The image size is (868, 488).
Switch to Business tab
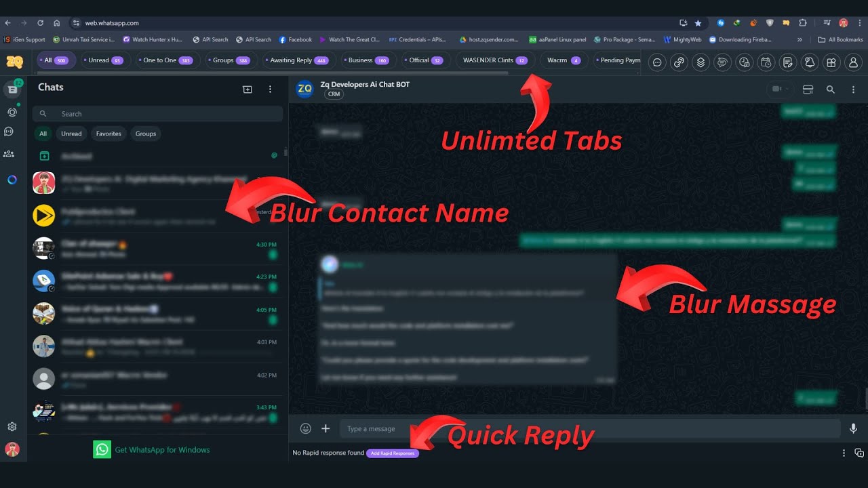368,60
